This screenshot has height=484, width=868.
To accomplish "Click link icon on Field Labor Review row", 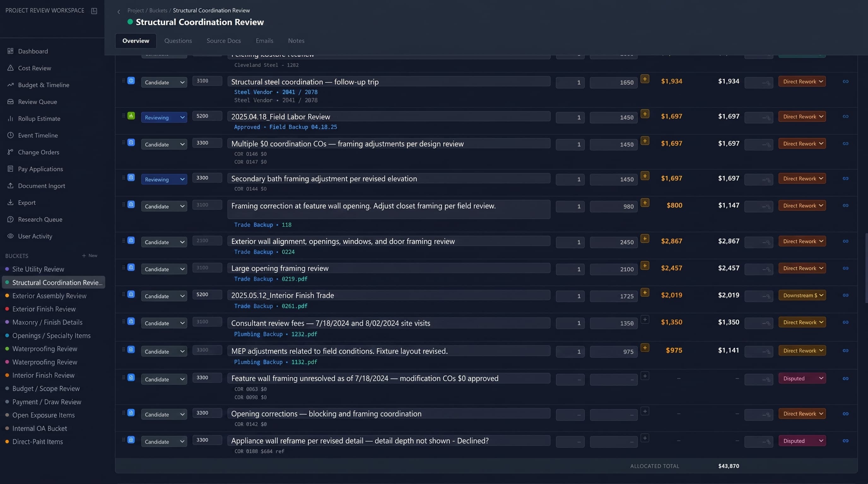I will click(845, 117).
